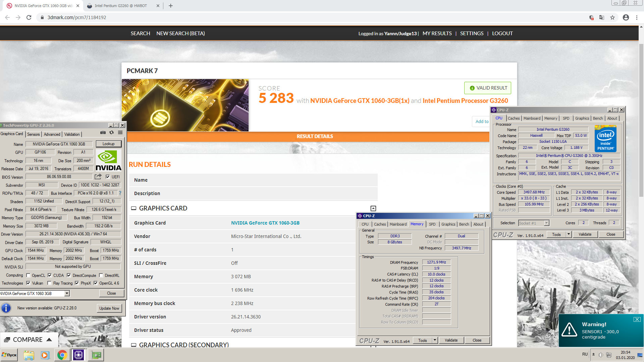Viewport: 644px width, 362px height.
Task: Click LOGOUT in the site header
Action: [502, 34]
